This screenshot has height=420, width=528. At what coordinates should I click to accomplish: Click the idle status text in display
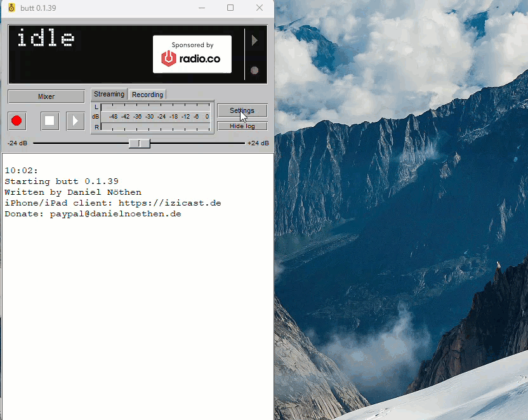click(x=46, y=37)
